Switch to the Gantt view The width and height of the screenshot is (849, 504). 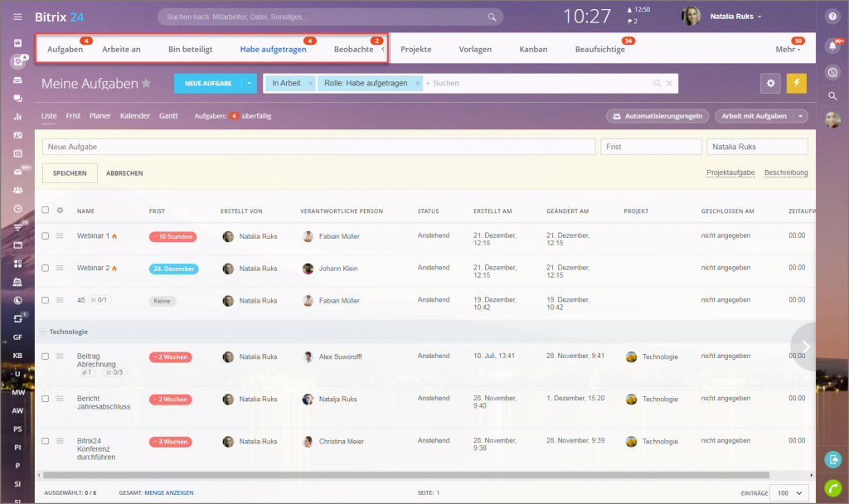[168, 116]
